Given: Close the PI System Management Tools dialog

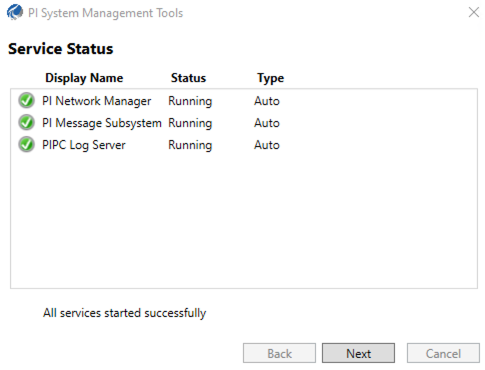Looking at the screenshot, I should tap(474, 12).
